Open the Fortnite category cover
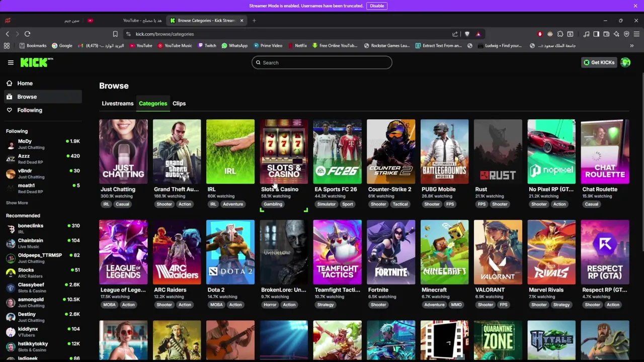The width and height of the screenshot is (644, 362). pos(391,252)
